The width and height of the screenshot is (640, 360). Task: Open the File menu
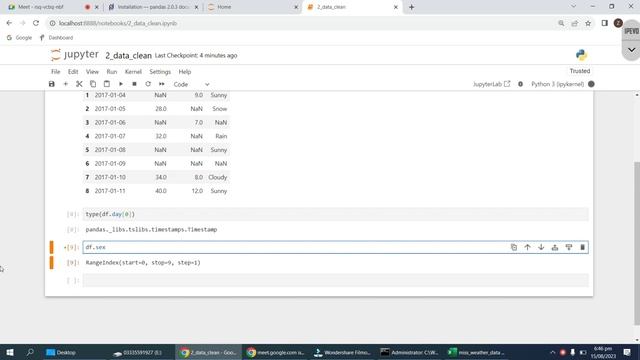coord(56,72)
